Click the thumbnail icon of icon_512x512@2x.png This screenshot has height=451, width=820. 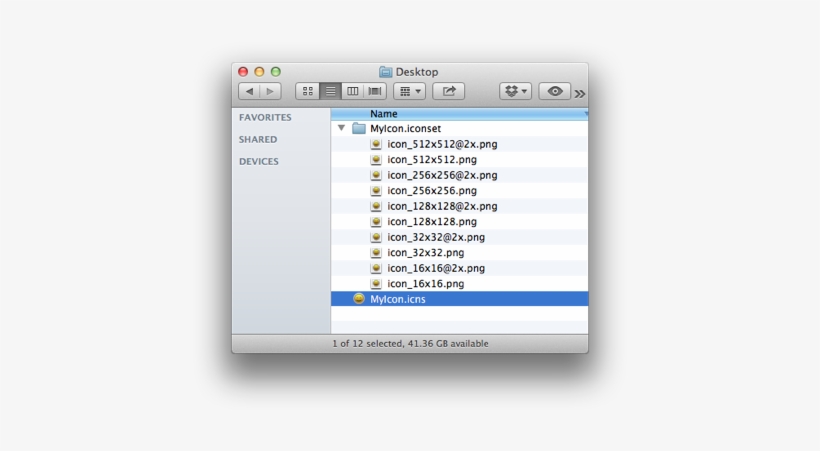click(376, 144)
